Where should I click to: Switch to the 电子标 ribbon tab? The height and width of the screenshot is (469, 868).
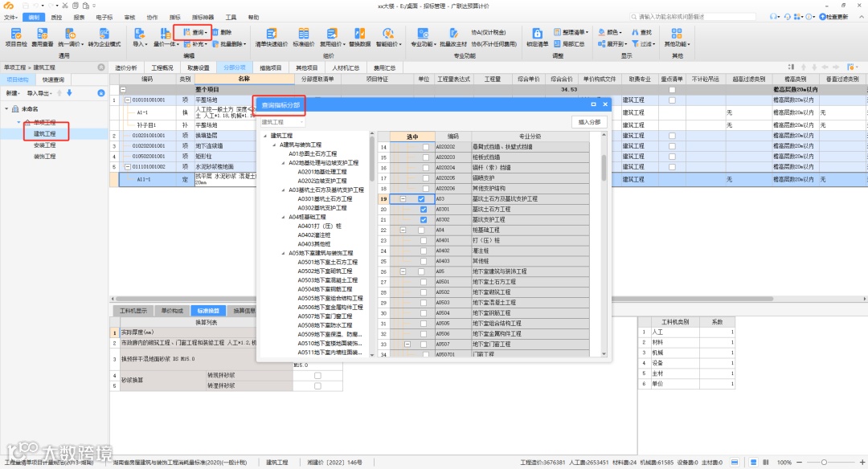(x=104, y=17)
